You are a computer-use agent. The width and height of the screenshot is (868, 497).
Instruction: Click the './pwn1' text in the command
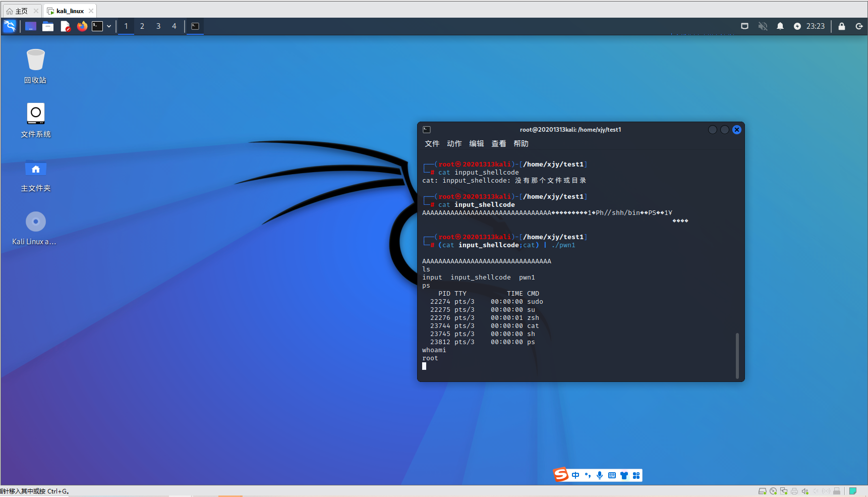(x=563, y=245)
